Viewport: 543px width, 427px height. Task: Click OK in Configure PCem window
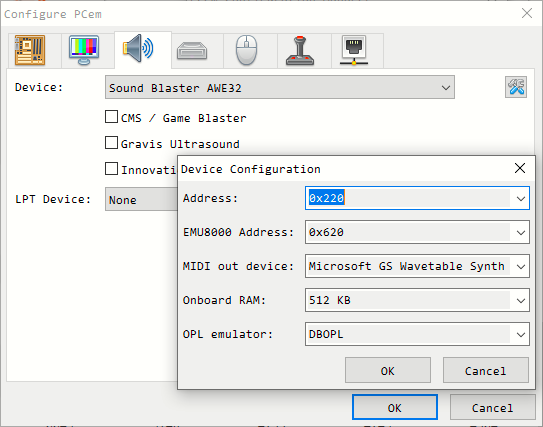coord(395,407)
